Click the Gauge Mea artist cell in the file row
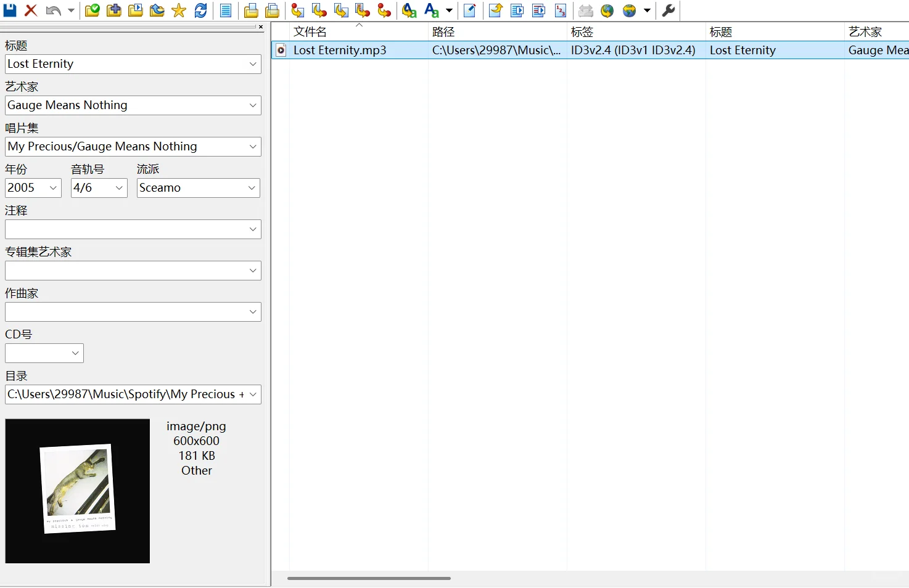Viewport: 909px width, 588px height. (878, 51)
